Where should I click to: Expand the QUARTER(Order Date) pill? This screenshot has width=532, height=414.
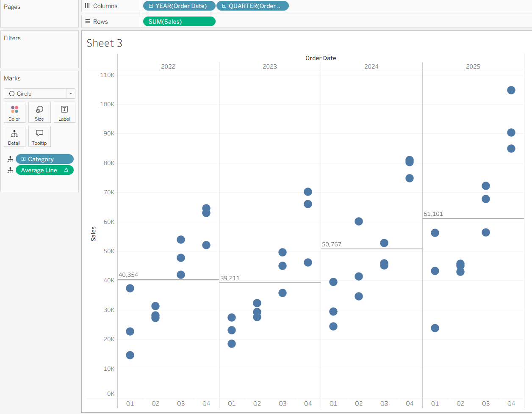(x=224, y=6)
